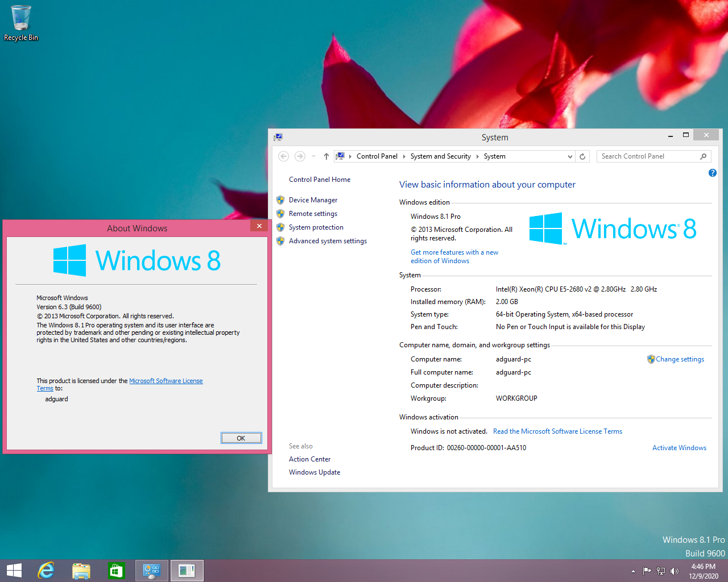The image size is (728, 582).
Task: Select System and Security breadcrumb
Action: tap(441, 156)
